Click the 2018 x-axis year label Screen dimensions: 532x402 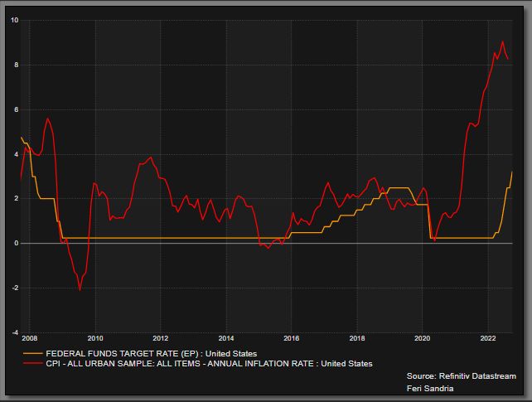(357, 338)
